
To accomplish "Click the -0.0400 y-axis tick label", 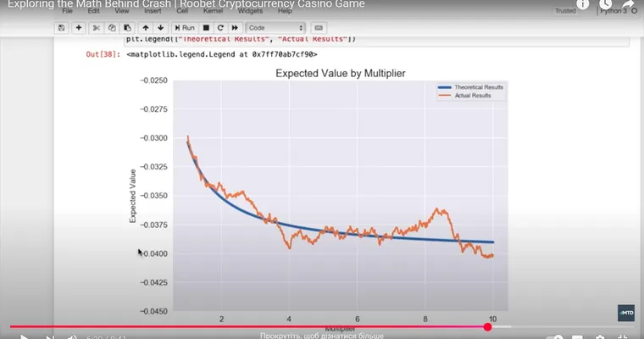I will click(x=153, y=253).
